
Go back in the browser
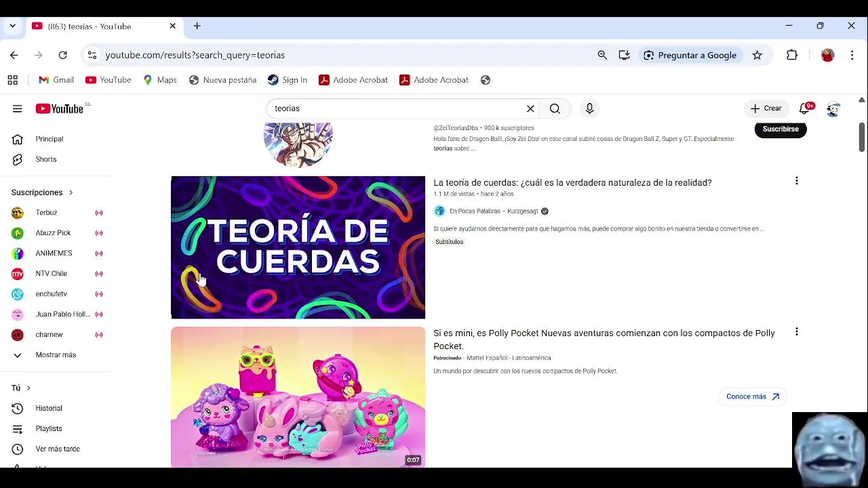[14, 55]
